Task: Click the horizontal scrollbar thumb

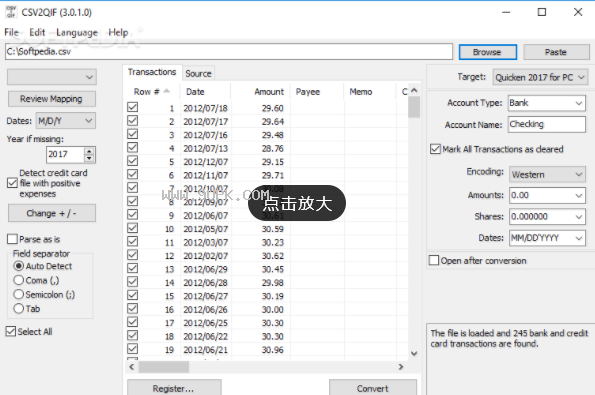Action: point(164,367)
